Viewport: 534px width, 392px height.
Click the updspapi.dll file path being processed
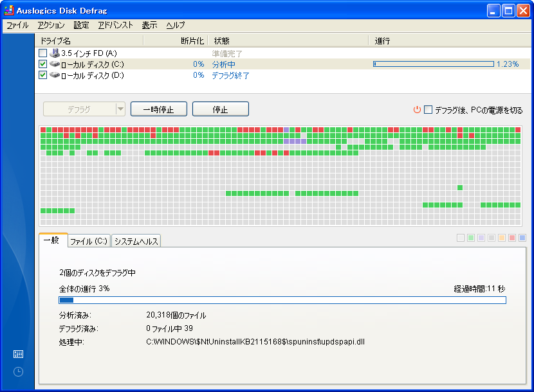click(x=255, y=342)
